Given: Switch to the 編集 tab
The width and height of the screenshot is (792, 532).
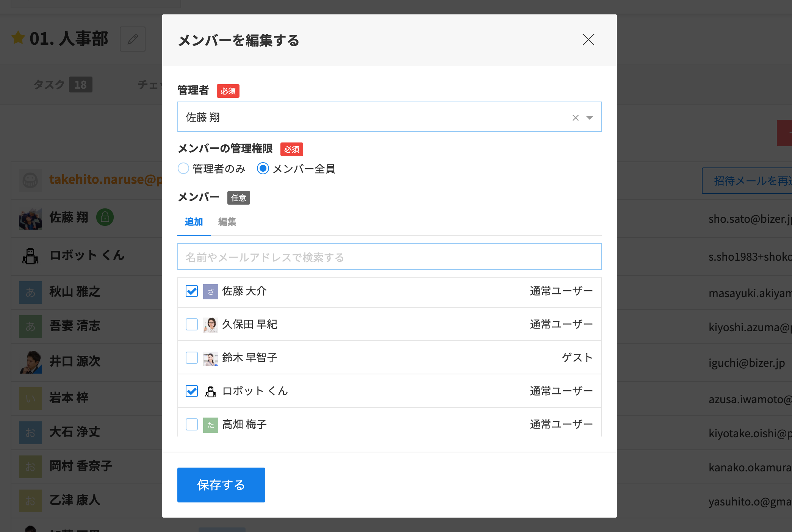Looking at the screenshot, I should 227,222.
